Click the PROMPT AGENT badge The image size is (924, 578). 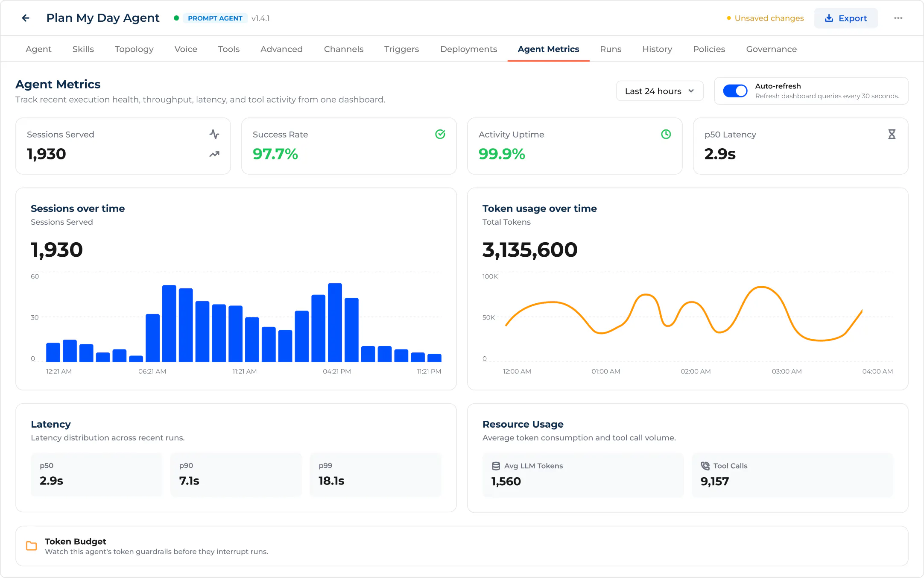coord(215,18)
